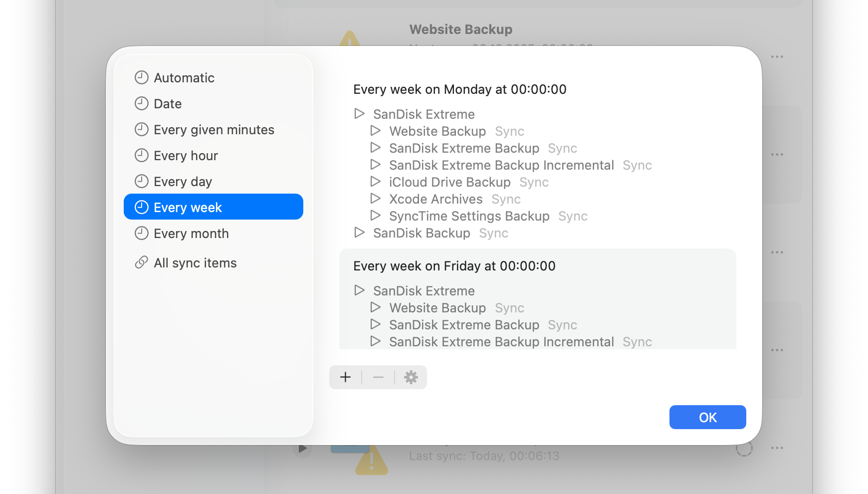Open the gear settings for schedule

(411, 377)
